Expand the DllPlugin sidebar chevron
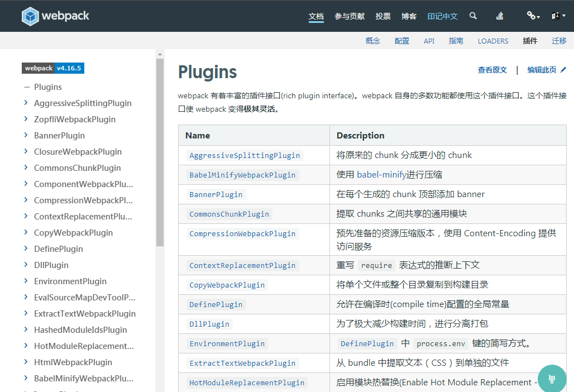The height and width of the screenshot is (392, 574). 26,265
